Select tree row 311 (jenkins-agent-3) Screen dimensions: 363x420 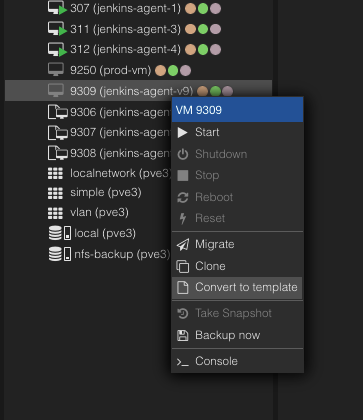coord(139,29)
